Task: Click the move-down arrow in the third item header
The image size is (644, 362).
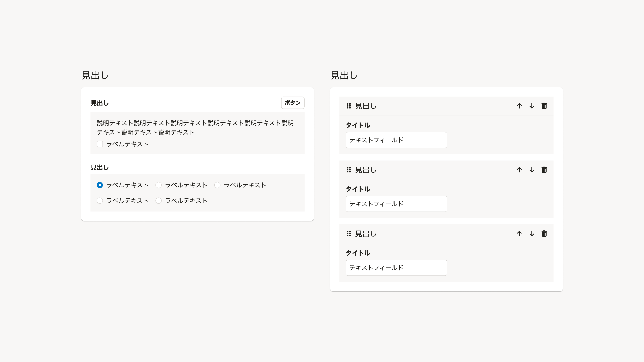Action: pos(532,234)
